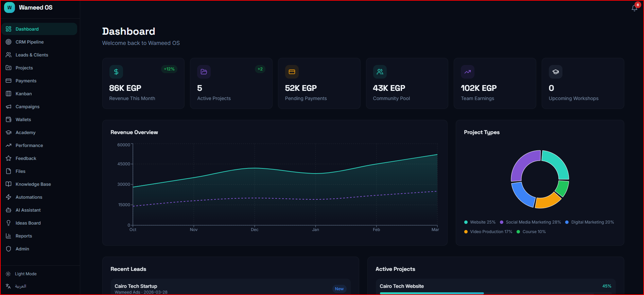Click the Course 10% legend entry

(531, 232)
